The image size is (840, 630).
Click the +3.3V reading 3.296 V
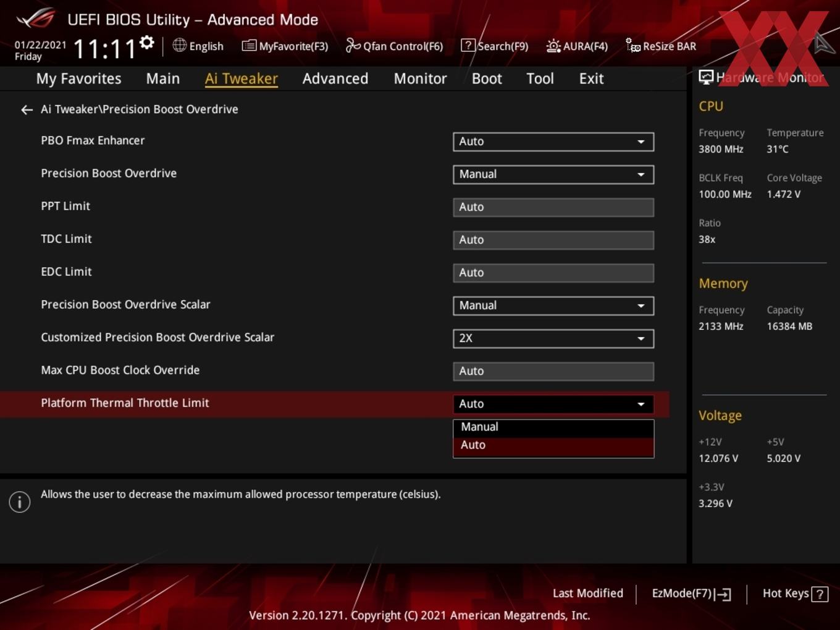715,504
